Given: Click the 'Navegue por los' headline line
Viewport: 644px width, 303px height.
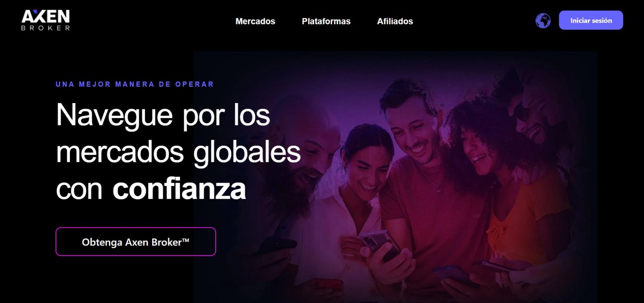Looking at the screenshot, I should [x=163, y=114].
